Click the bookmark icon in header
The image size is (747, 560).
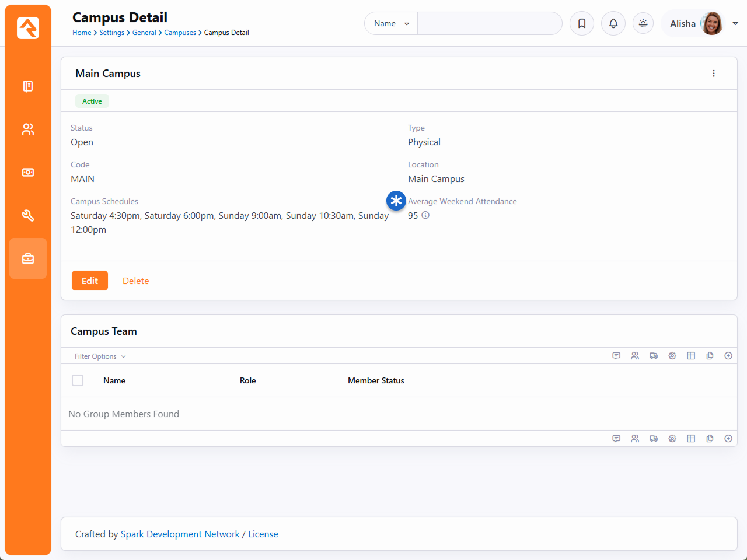582,23
